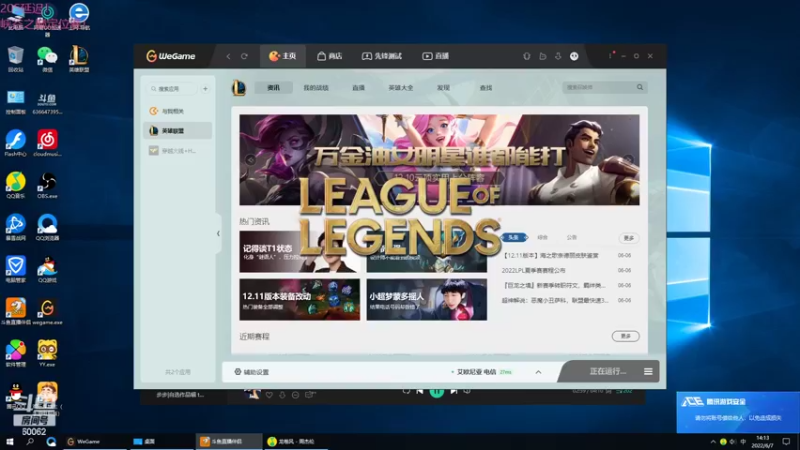Screen dimensions: 800x450
Task: Open the 2022LPL夏季赛赛程公布 headline
Action: tap(534, 270)
